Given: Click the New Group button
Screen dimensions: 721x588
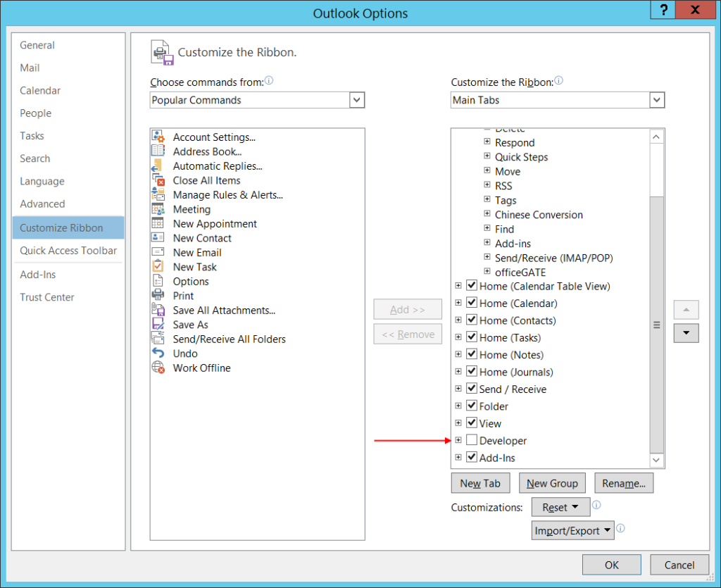Looking at the screenshot, I should (552, 483).
